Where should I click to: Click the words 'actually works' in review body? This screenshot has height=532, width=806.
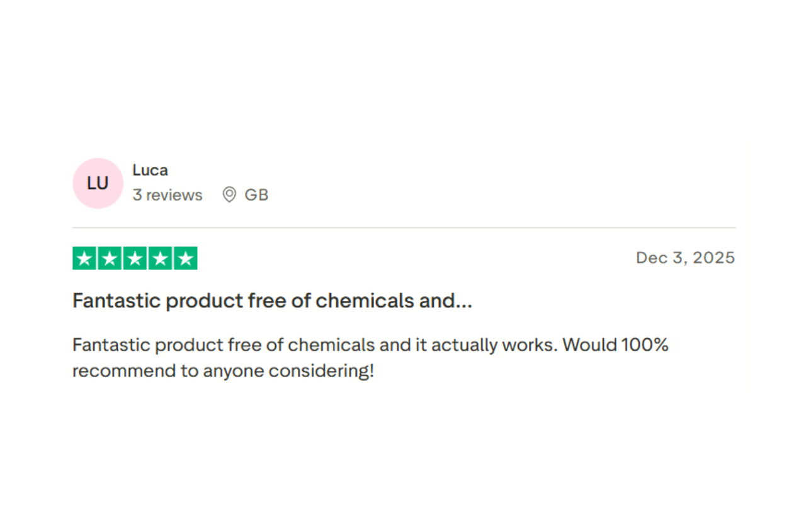point(497,345)
